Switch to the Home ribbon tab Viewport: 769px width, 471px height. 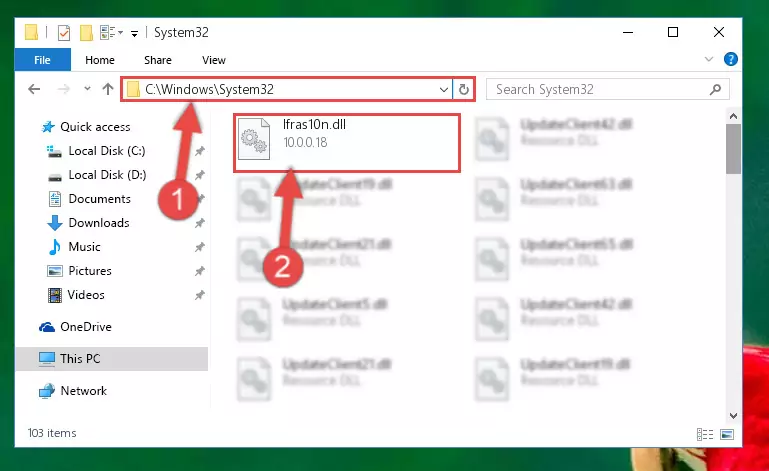point(100,60)
